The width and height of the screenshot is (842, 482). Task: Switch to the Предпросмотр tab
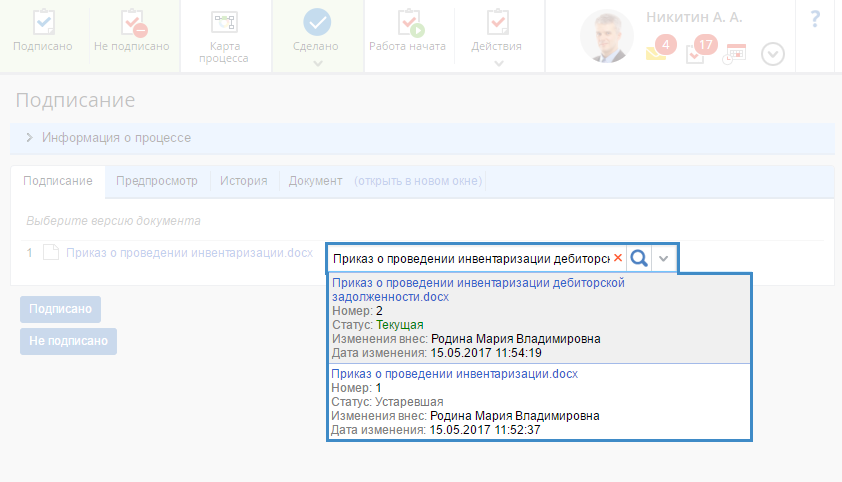156,181
